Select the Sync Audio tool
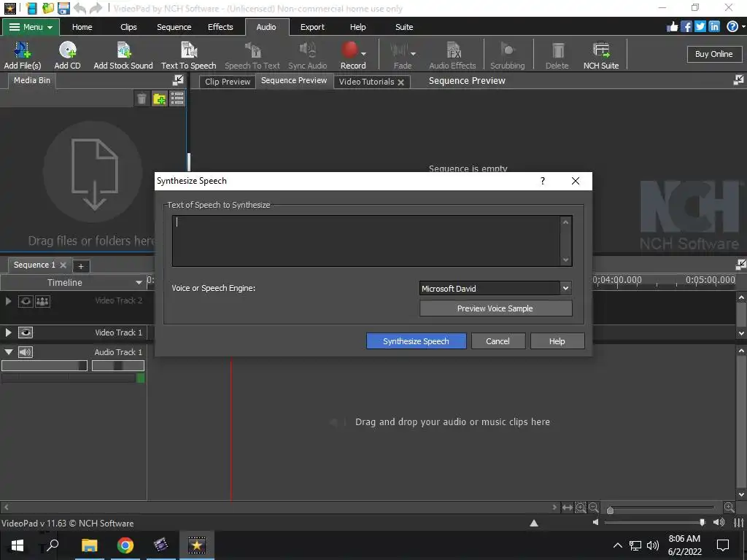Screen dimensions: 747x560 point(307,55)
